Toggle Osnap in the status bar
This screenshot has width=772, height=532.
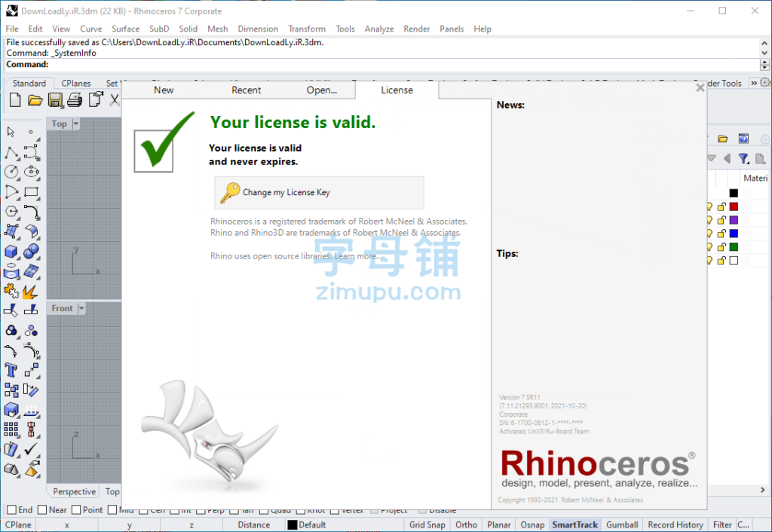click(x=532, y=524)
